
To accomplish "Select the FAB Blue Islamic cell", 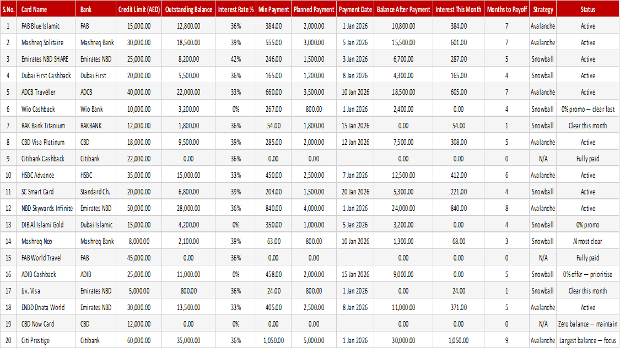I will click(x=46, y=26).
